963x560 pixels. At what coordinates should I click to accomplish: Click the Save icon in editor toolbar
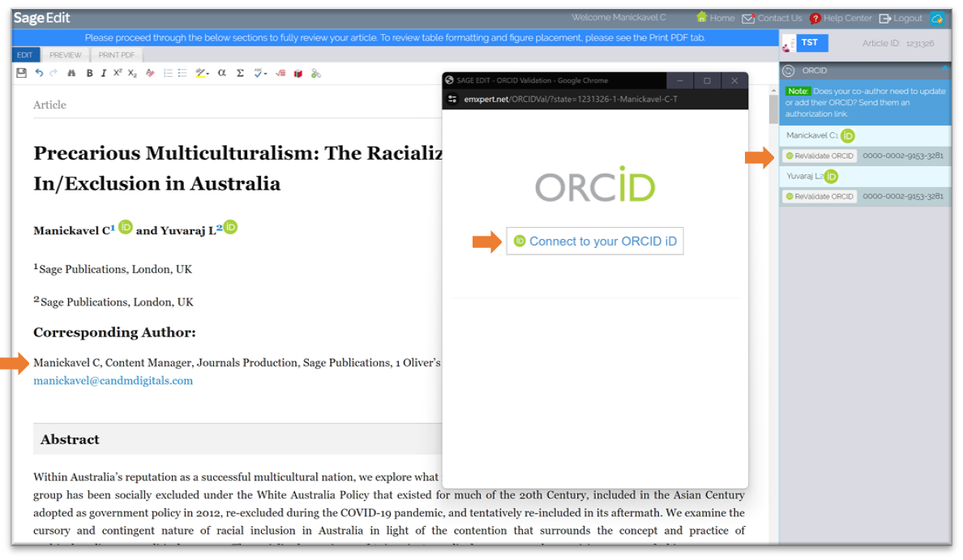click(x=22, y=73)
